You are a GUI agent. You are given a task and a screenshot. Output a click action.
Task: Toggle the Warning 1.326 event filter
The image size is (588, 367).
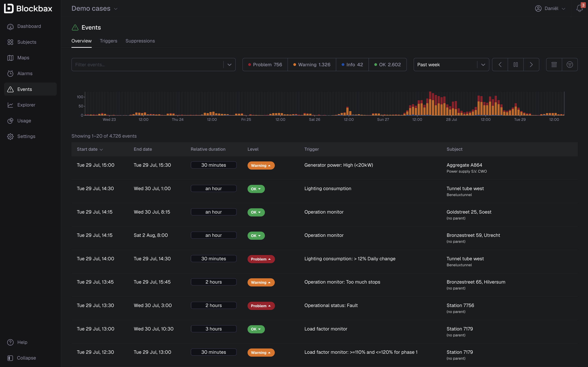[312, 64]
